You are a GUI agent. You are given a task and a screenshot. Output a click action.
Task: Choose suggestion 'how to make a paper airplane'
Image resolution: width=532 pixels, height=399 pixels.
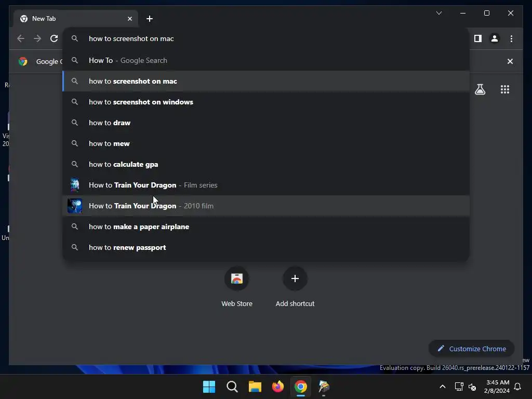click(x=267, y=227)
